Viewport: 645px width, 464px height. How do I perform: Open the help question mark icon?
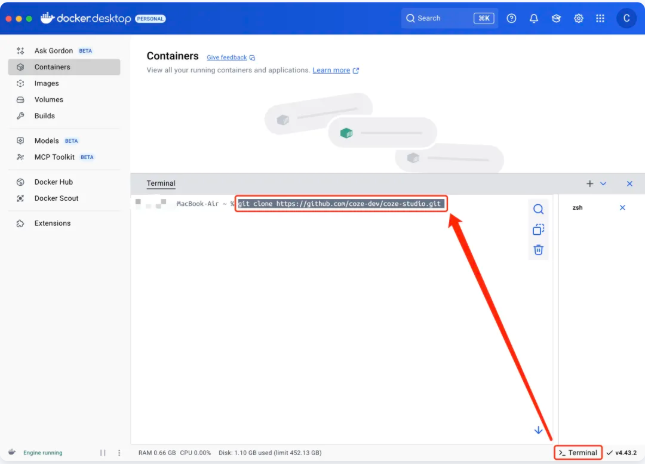[x=512, y=18]
